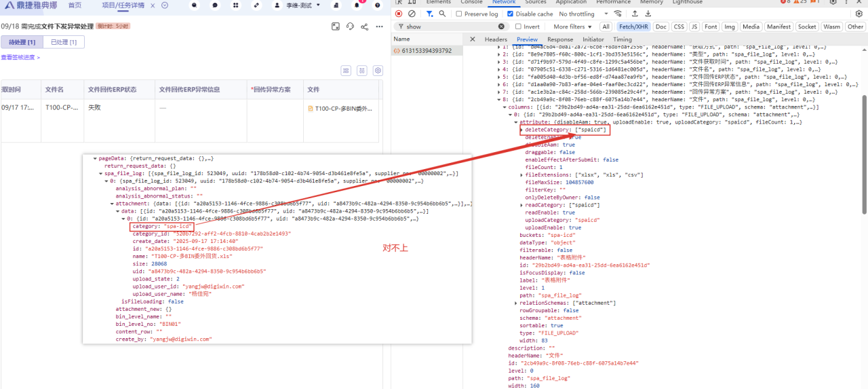This screenshot has height=389, width=868.
Task: Select the JS filter chip
Action: (694, 26)
